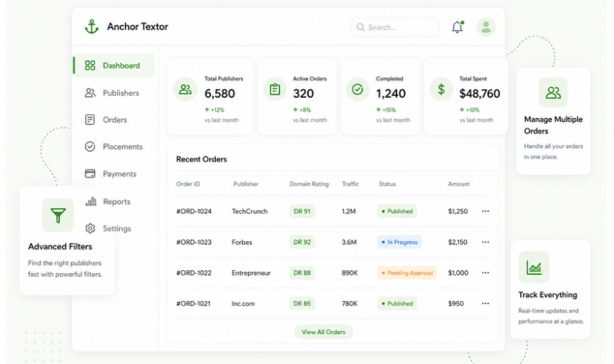The width and height of the screenshot is (614, 364).
Task: Click the Pending Approval status badge
Action: point(407,273)
